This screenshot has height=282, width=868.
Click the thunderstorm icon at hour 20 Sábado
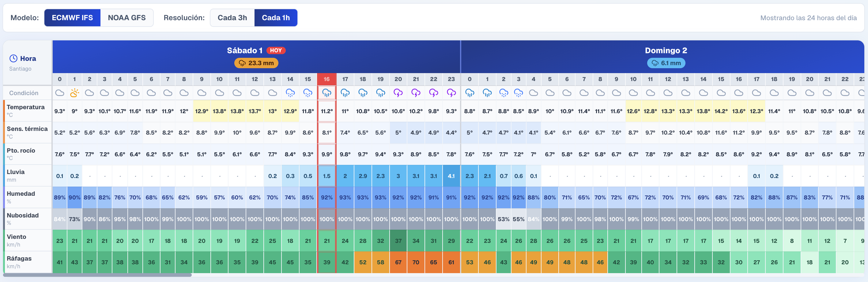click(x=398, y=93)
